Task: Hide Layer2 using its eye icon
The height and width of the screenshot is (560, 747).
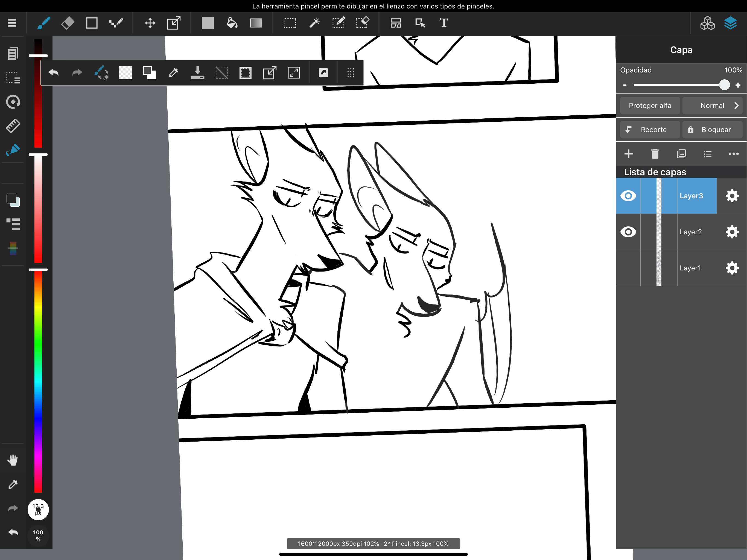Action: (628, 232)
